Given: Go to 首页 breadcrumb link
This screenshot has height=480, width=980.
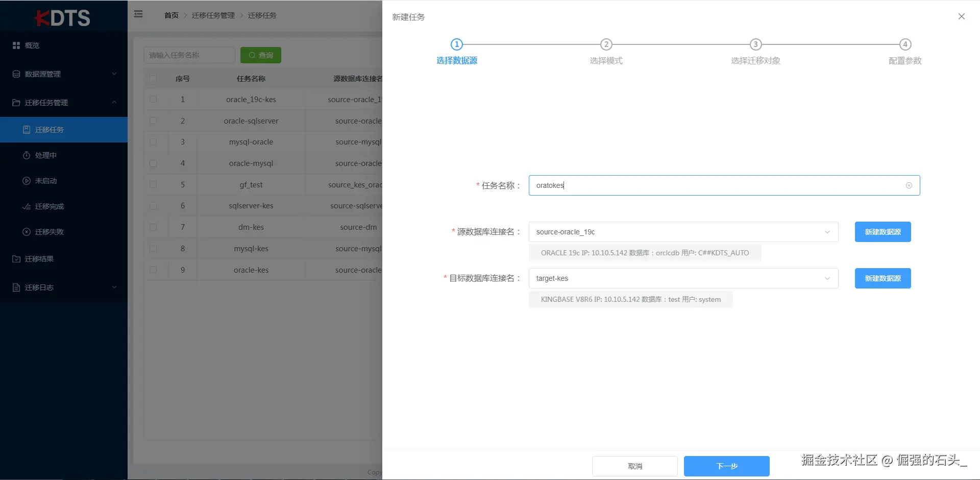Looking at the screenshot, I should (x=171, y=15).
